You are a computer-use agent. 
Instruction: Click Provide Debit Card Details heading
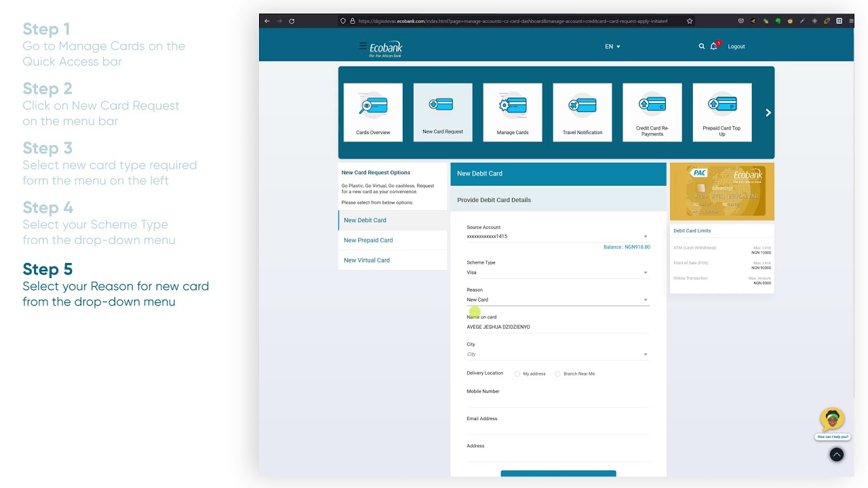click(494, 200)
